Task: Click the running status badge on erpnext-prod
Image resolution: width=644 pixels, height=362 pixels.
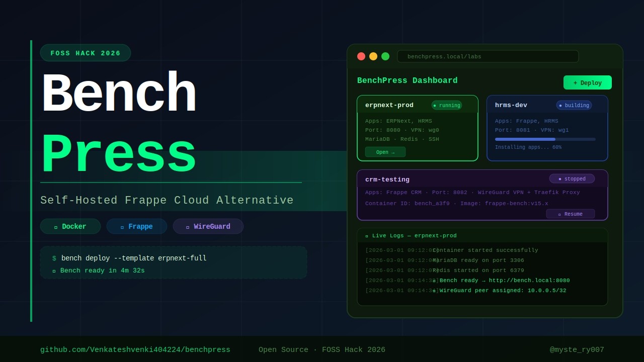Action: tap(447, 105)
